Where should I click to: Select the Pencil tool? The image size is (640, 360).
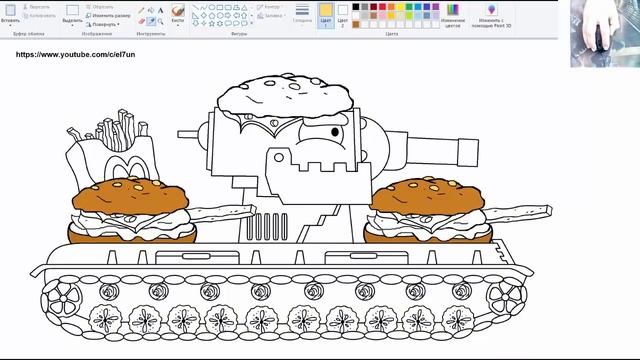coord(141,10)
